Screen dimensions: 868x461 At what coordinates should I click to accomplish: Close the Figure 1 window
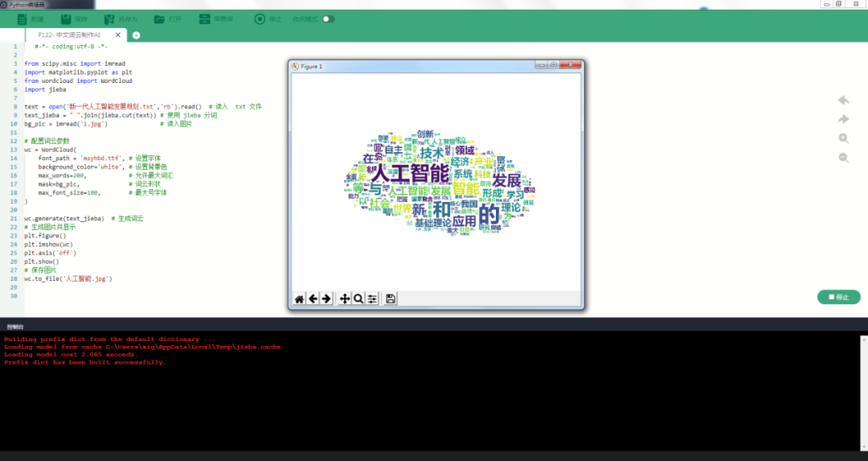570,65
